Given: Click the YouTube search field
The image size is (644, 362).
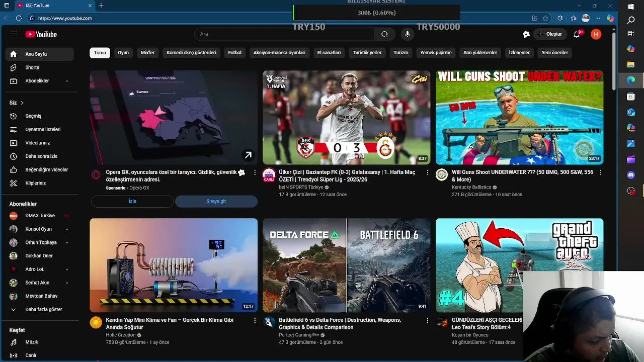Looking at the screenshot, I should 284,34.
